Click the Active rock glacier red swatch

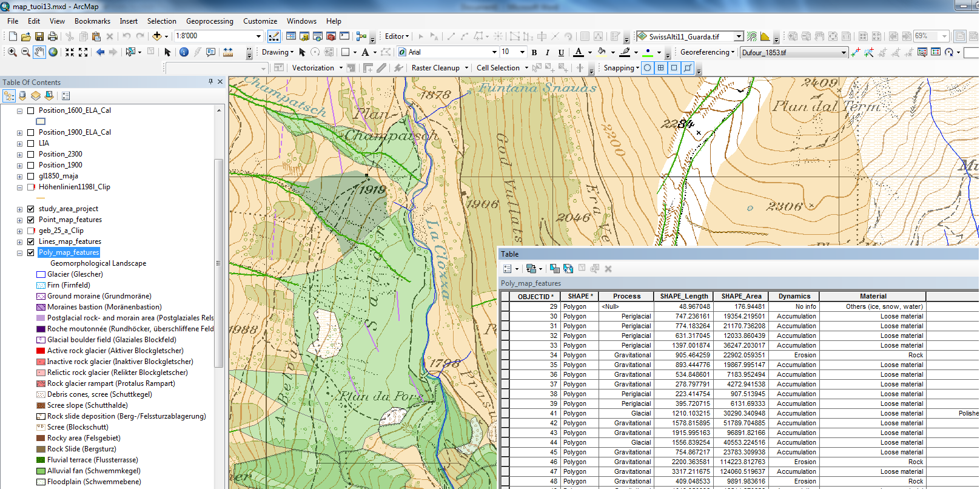pos(41,351)
